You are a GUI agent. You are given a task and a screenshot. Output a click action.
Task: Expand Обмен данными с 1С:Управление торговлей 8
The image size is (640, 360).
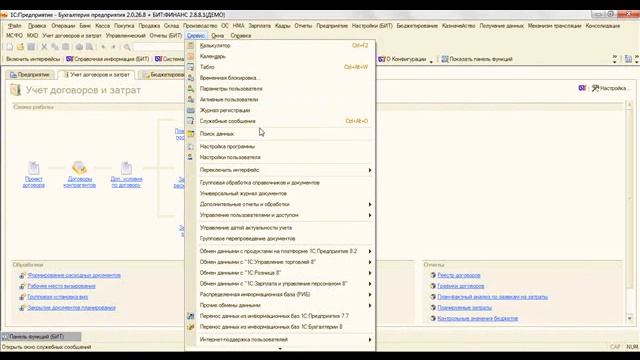pos(280,262)
